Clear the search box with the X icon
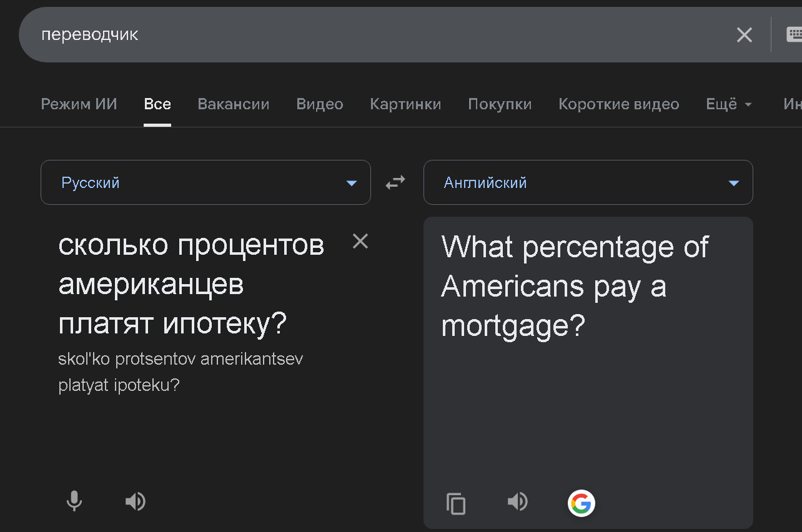The height and width of the screenshot is (532, 802). (744, 35)
